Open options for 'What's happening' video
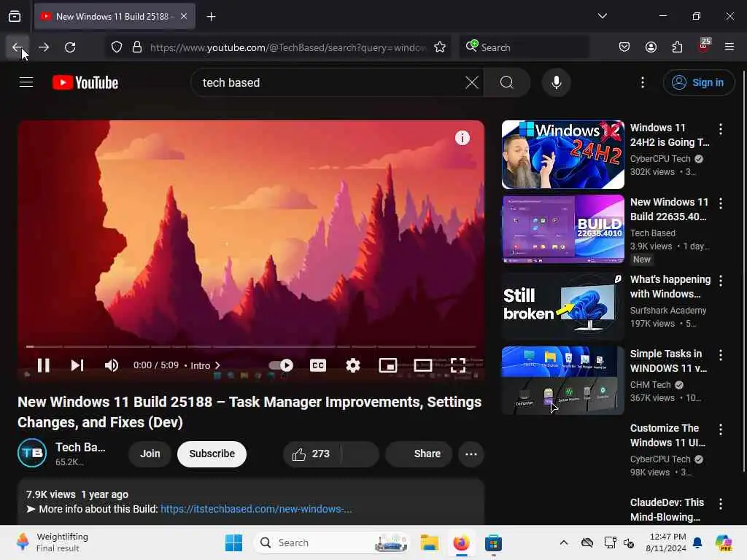Image resolution: width=747 pixels, height=560 pixels. (x=721, y=281)
